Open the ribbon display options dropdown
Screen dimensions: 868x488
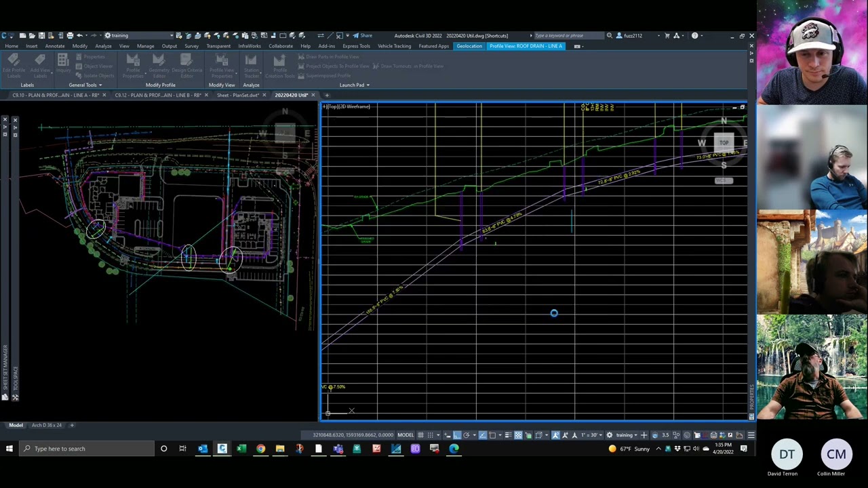coord(577,46)
